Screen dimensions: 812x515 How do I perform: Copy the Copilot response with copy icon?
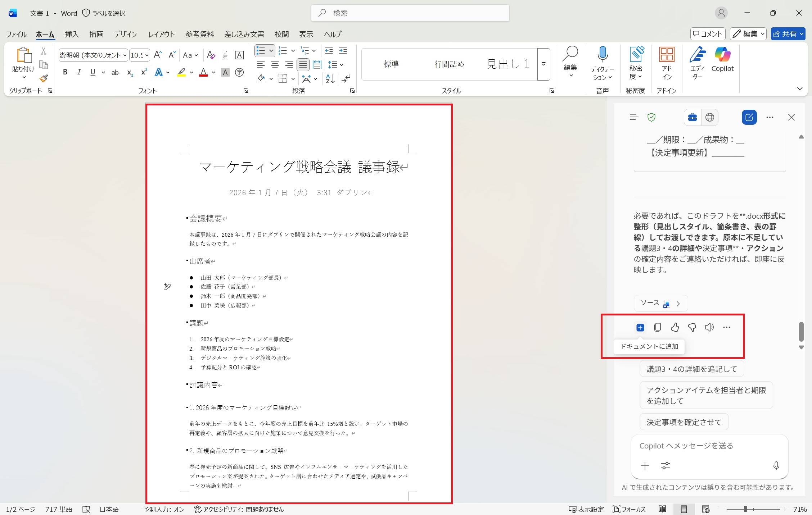click(x=657, y=327)
